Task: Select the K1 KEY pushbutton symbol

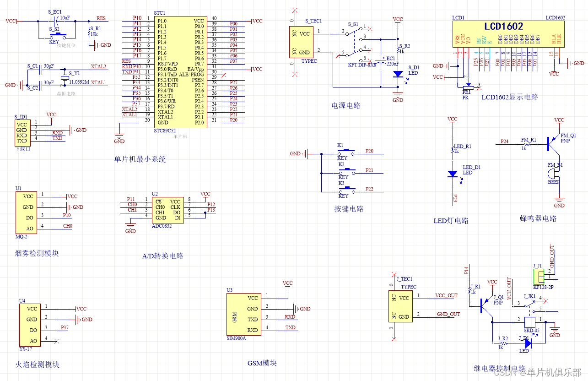Action: click(x=346, y=152)
